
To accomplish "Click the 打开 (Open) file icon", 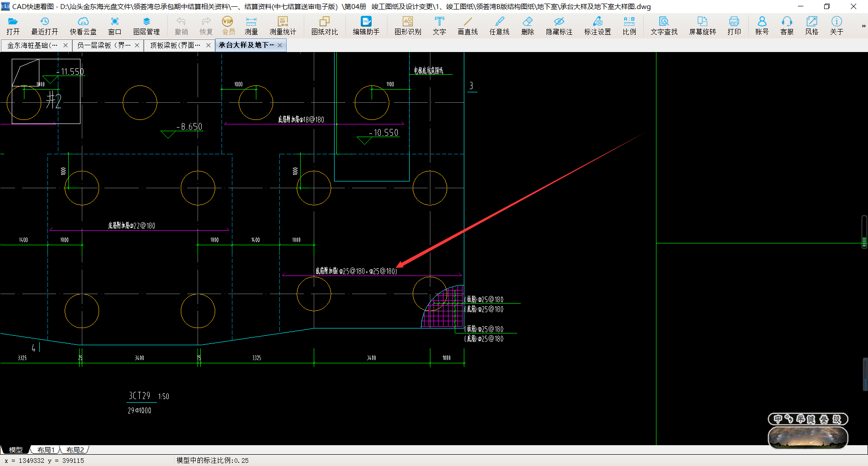I will pyautogui.click(x=13, y=26).
